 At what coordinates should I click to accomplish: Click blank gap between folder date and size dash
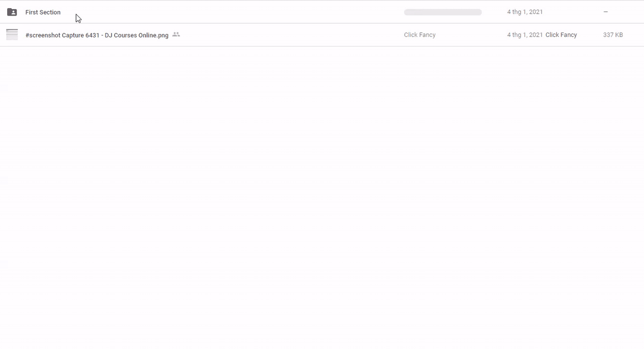click(573, 12)
